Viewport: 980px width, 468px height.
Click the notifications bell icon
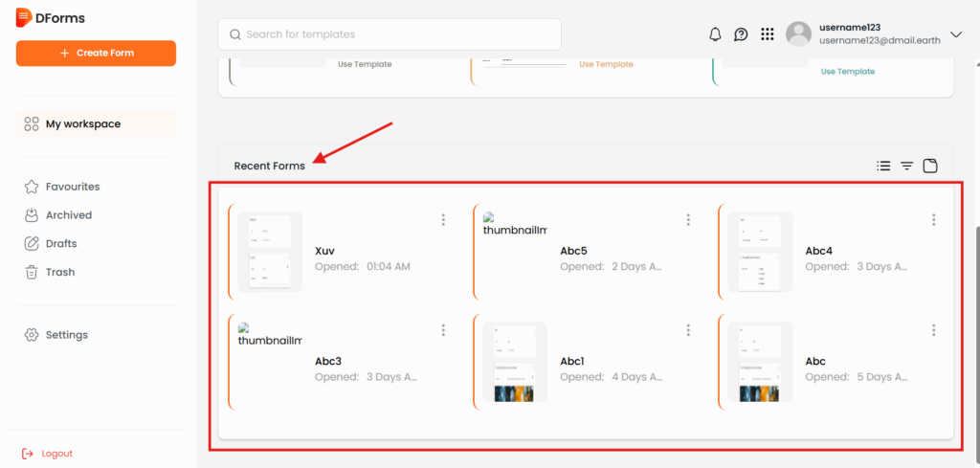715,34
